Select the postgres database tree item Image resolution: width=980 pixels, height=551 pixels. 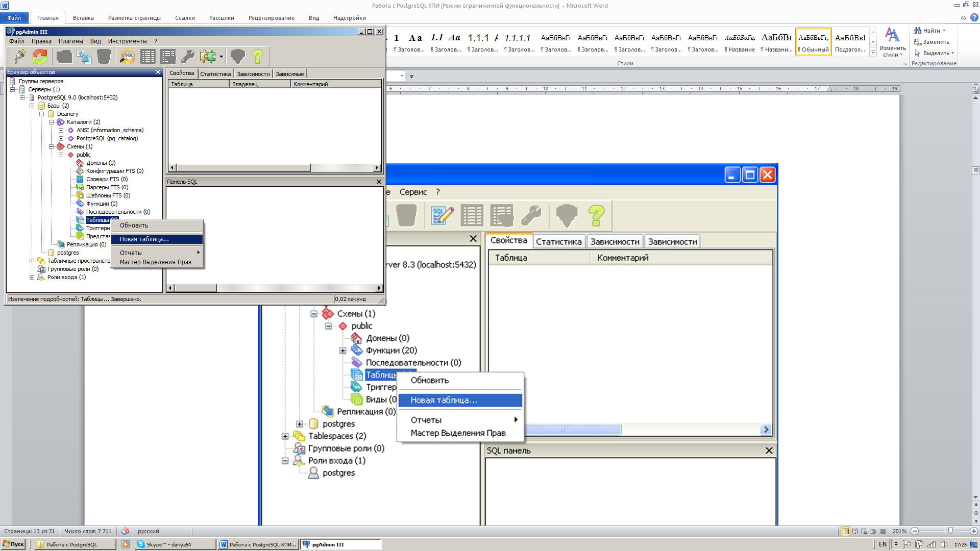pyautogui.click(x=68, y=253)
